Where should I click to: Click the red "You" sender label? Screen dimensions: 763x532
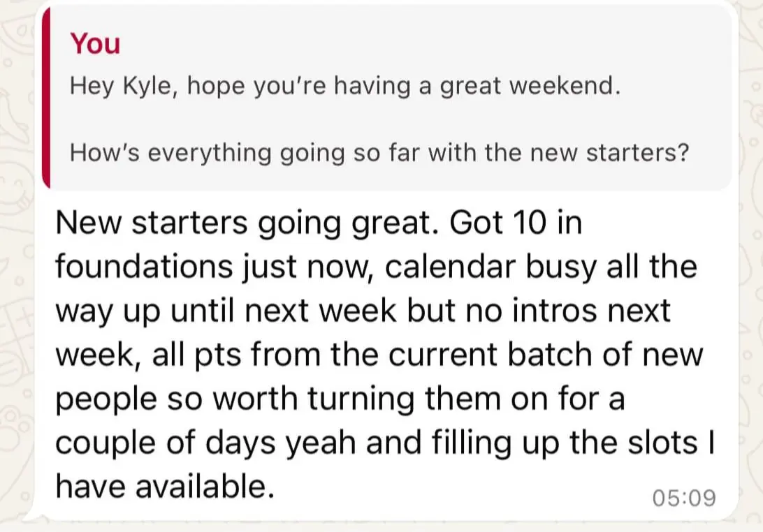tap(95, 43)
